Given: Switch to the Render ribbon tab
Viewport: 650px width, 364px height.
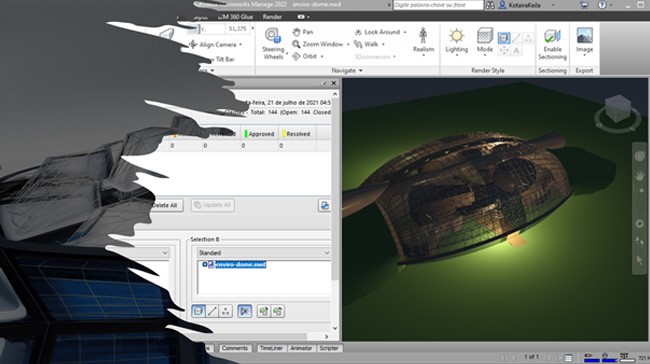Looking at the screenshot, I should coord(272,17).
